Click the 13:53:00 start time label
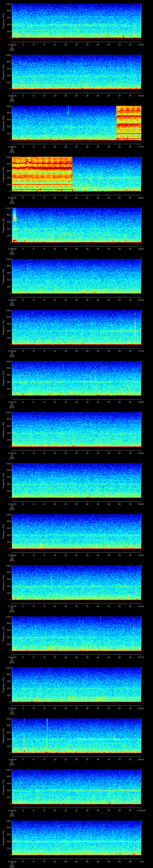This screenshot has height=868, width=153. pos(12,504)
